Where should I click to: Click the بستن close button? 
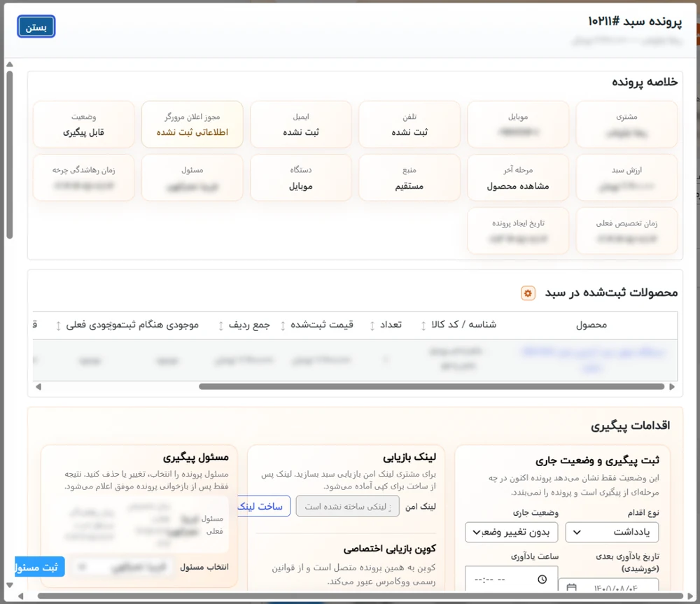click(x=36, y=27)
